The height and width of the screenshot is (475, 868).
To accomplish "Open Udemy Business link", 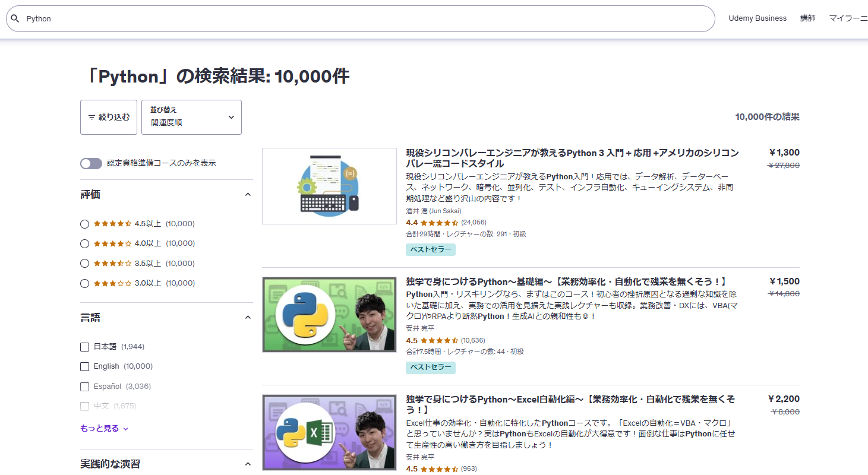I will tap(757, 18).
